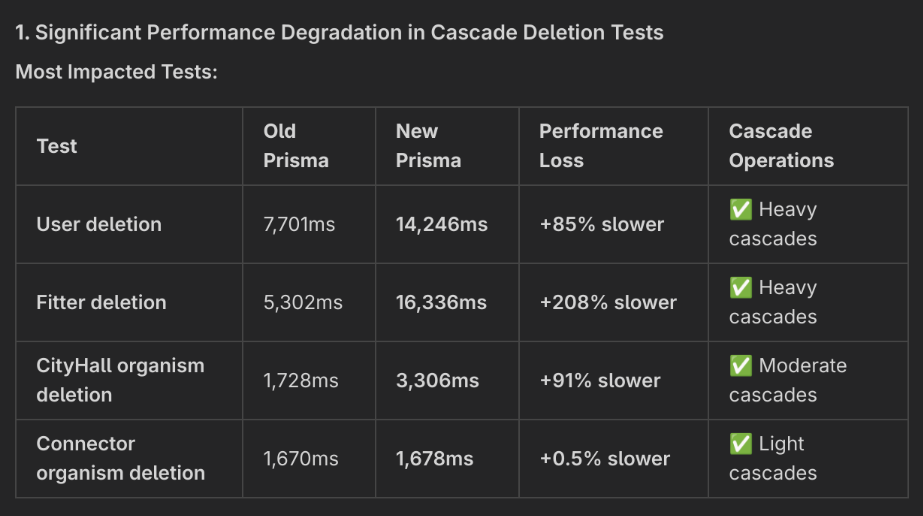Select the 3,306ms New Prisma value
Screen dimensions: 923x516
click(437, 380)
